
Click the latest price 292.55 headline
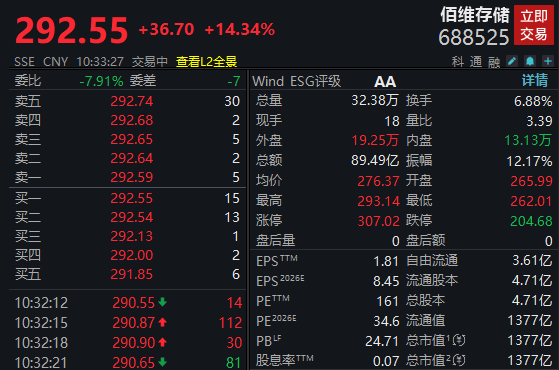click(71, 31)
